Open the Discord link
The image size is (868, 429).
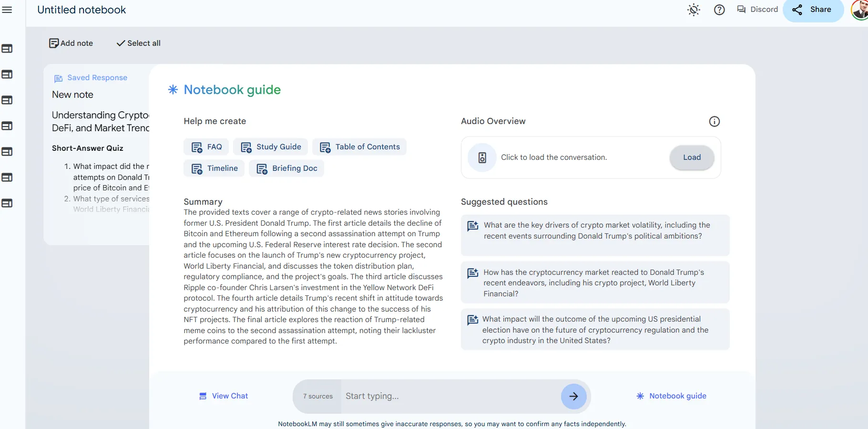point(757,10)
